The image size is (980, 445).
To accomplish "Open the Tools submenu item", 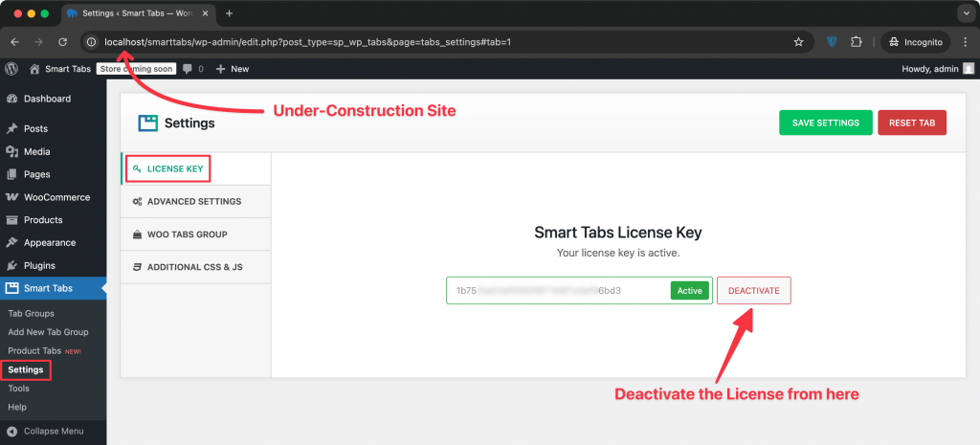I will click(19, 389).
